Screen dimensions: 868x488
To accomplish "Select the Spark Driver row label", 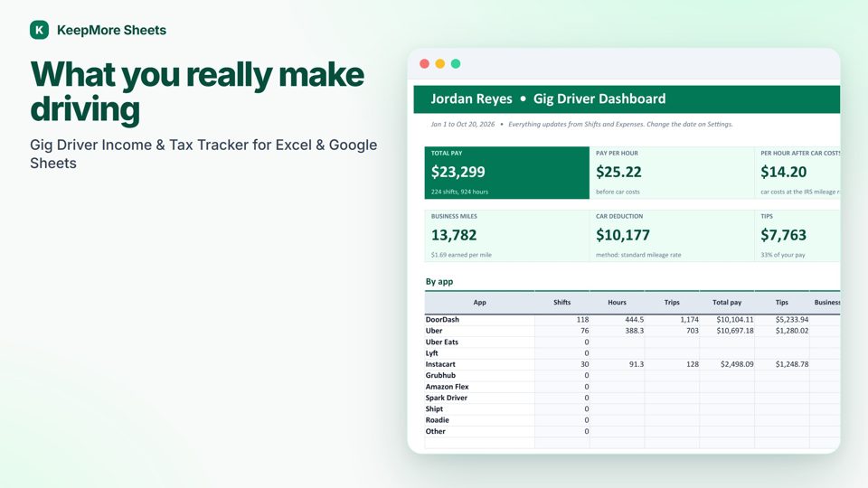I will point(446,398).
